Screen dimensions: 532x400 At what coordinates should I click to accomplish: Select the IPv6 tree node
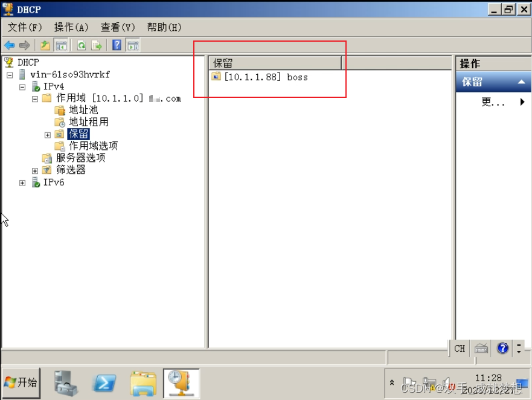pos(54,182)
